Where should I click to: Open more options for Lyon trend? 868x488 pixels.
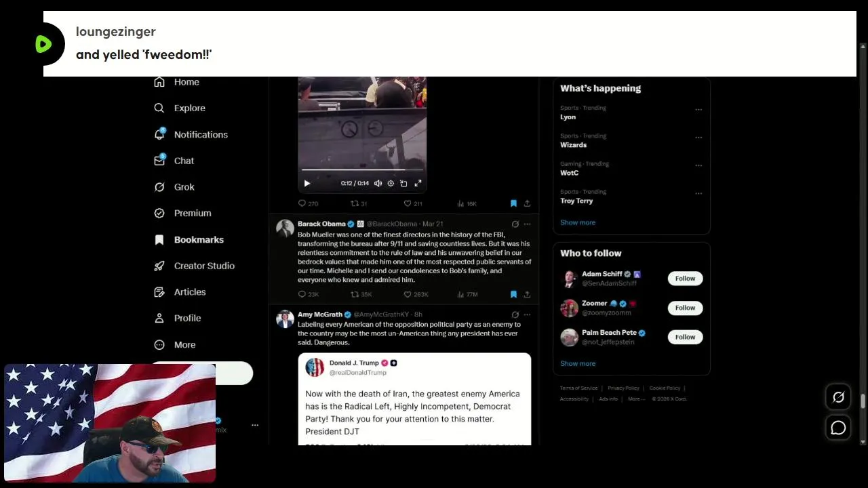point(698,109)
